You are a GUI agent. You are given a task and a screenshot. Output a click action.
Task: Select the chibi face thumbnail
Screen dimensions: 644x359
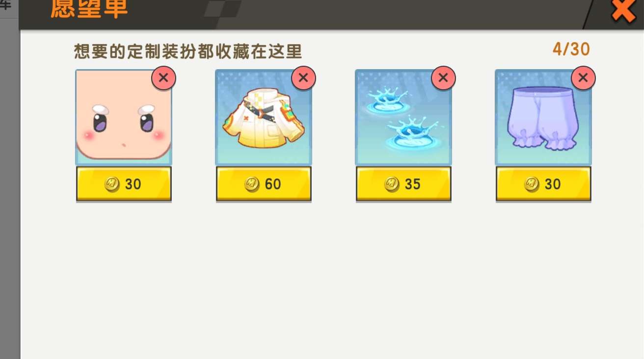click(x=124, y=117)
